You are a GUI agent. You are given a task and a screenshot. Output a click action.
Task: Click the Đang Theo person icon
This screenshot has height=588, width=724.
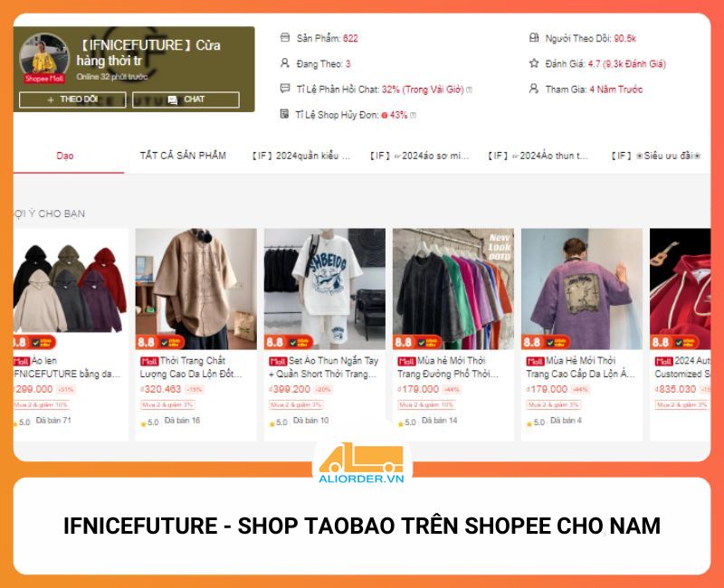(x=285, y=62)
